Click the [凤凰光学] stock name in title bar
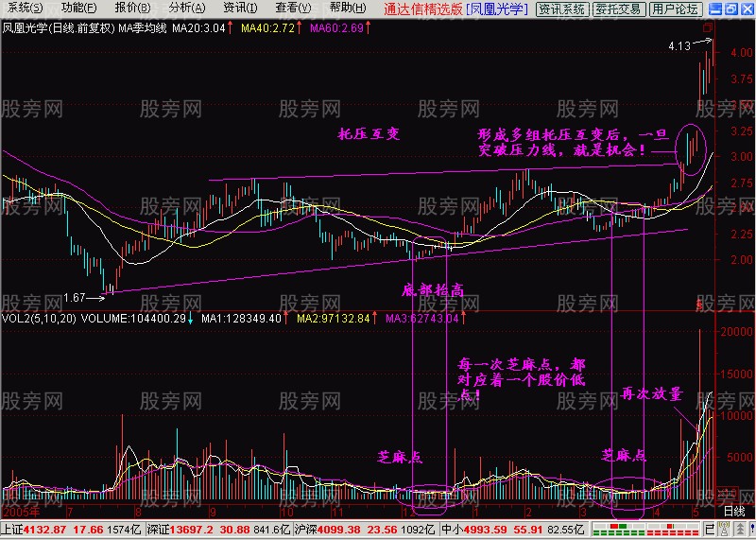 (497, 9)
